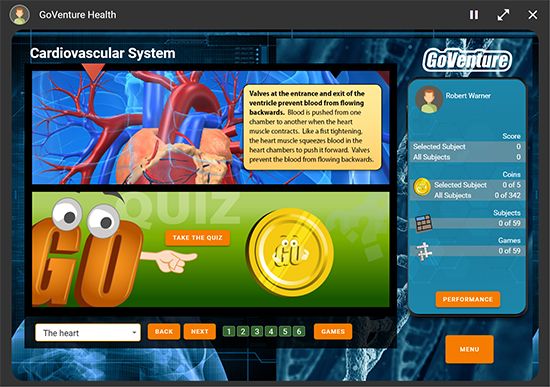Click the large gold GO coin

point(291,252)
